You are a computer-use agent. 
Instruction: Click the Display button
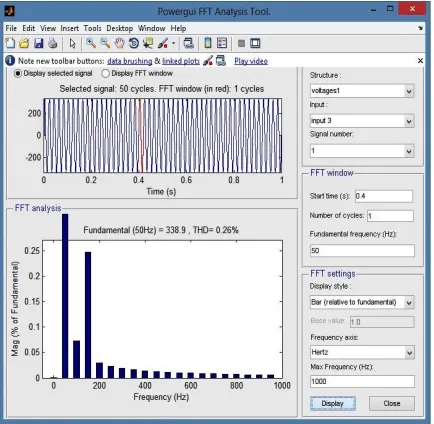[333, 403]
